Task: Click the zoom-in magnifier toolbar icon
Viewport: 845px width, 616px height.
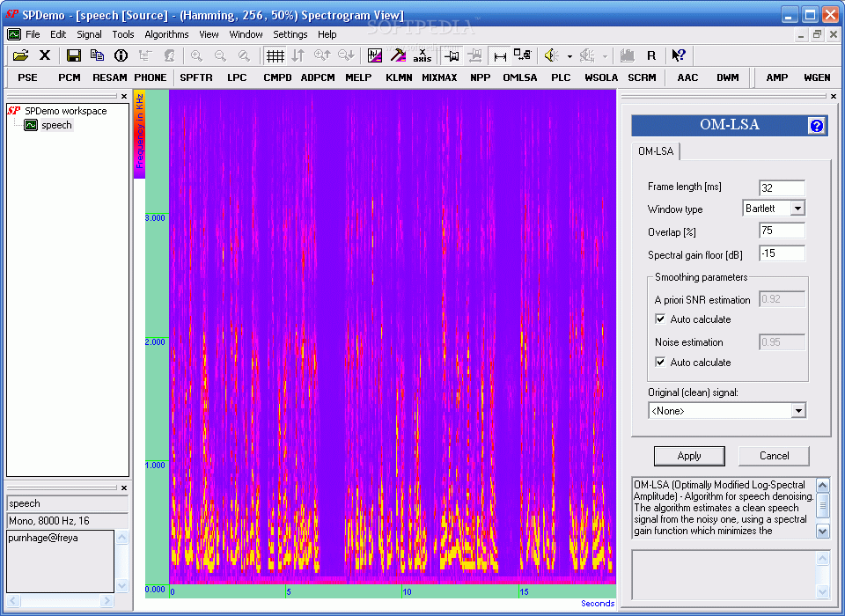Action: (196, 55)
